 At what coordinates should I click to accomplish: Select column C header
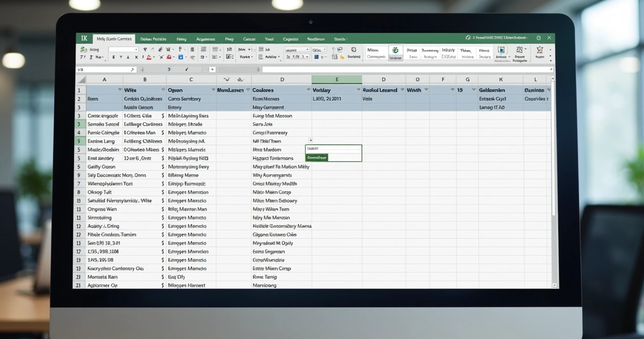191,79
